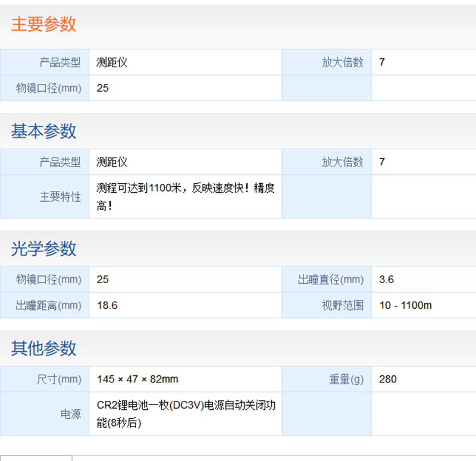Select the 18.6 value cell

click(107, 306)
